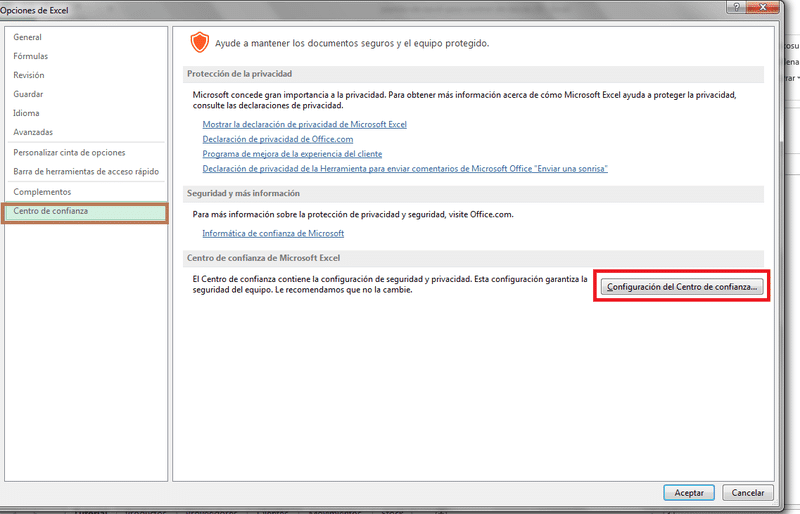This screenshot has width=800, height=514.
Task: Open the Revisión category
Action: click(29, 75)
